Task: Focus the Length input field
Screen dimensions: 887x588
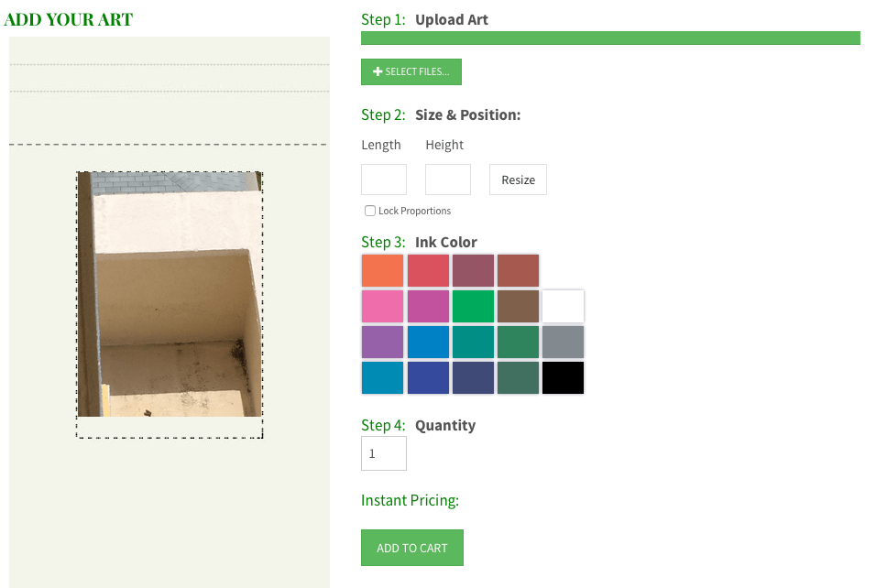Action: pos(384,180)
